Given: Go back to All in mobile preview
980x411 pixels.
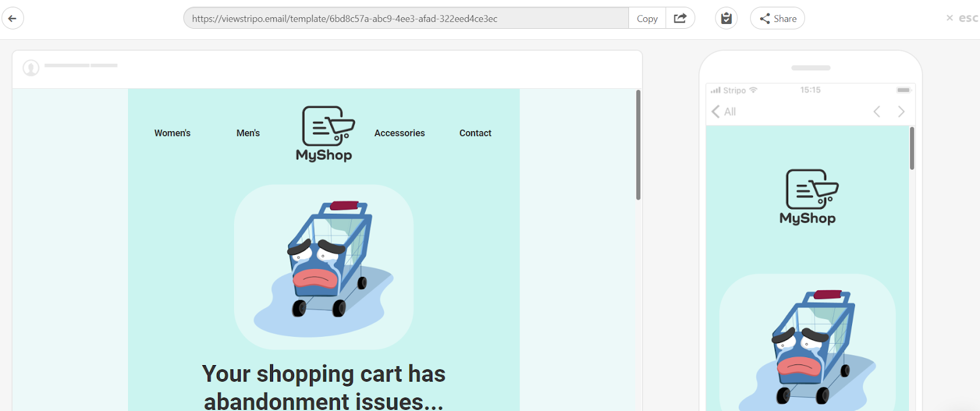Looking at the screenshot, I should (724, 111).
